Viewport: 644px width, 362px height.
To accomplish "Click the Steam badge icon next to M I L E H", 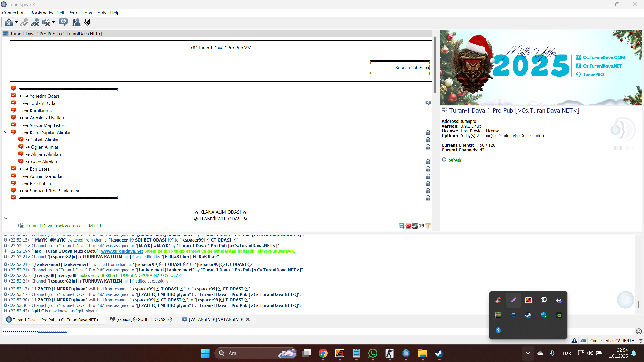I will [415, 226].
